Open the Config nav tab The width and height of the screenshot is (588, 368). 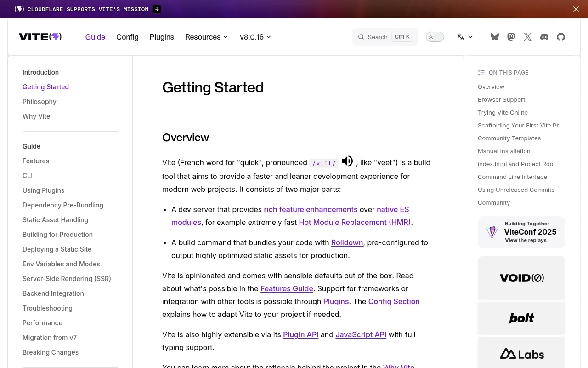127,37
